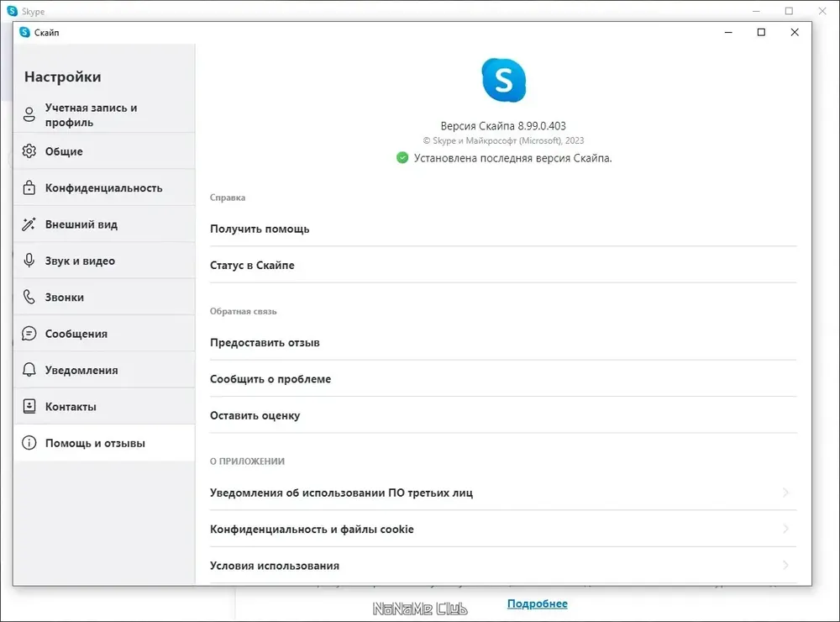Close the background Skype window

point(822,11)
